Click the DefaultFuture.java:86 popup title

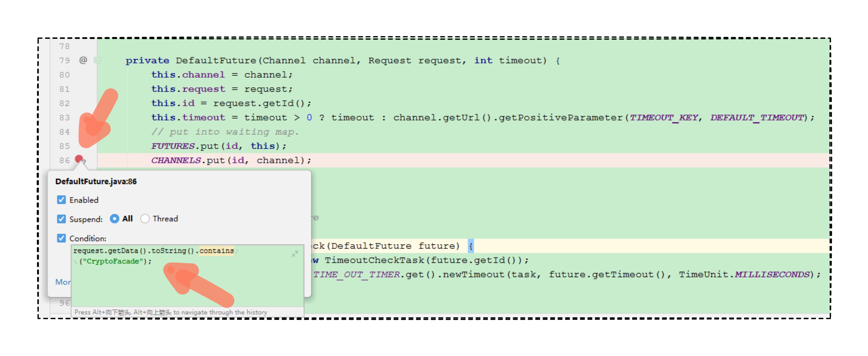point(96,181)
